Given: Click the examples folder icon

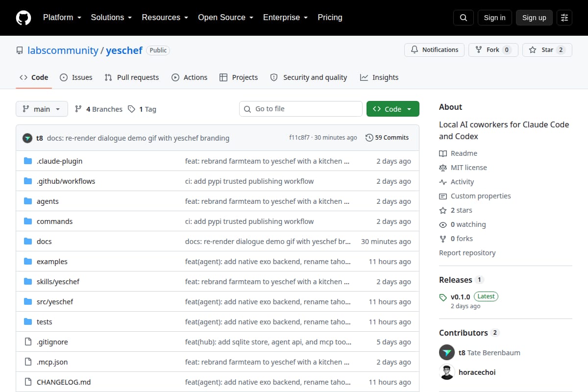Looking at the screenshot, I should pos(28,262).
